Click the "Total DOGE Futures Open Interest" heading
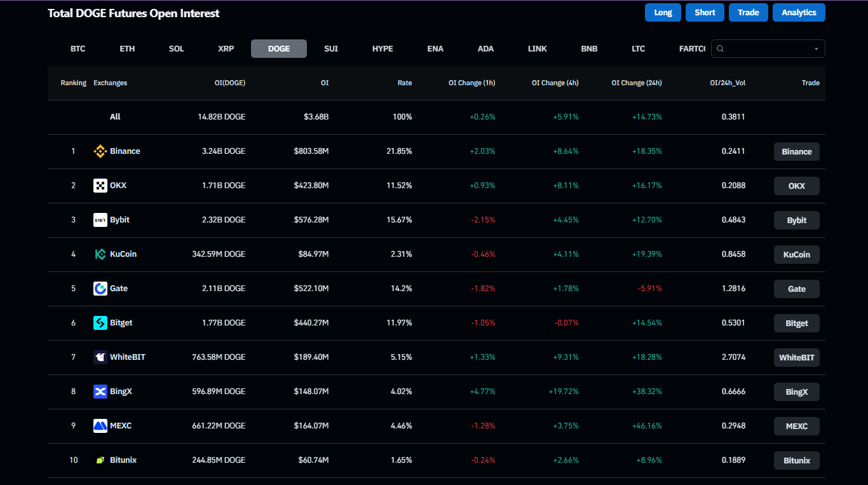 pyautogui.click(x=133, y=13)
